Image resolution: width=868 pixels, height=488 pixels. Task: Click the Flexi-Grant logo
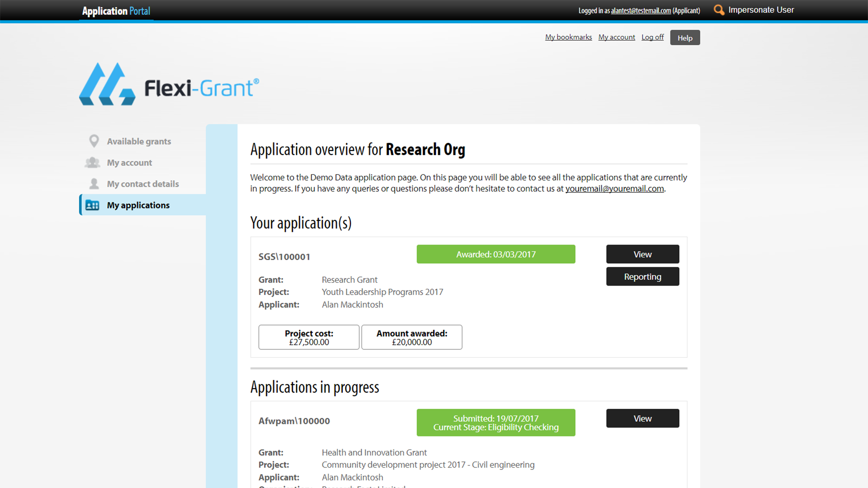tap(169, 84)
